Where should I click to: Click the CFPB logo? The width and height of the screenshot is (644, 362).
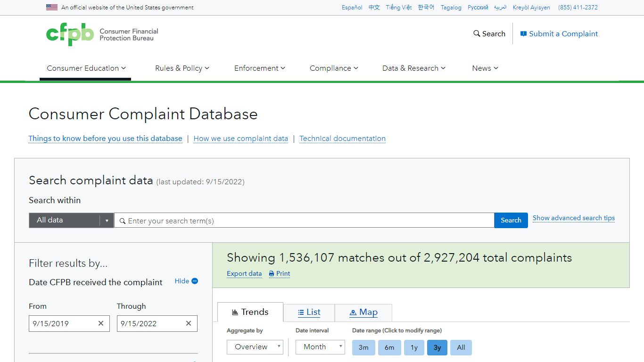(x=102, y=34)
